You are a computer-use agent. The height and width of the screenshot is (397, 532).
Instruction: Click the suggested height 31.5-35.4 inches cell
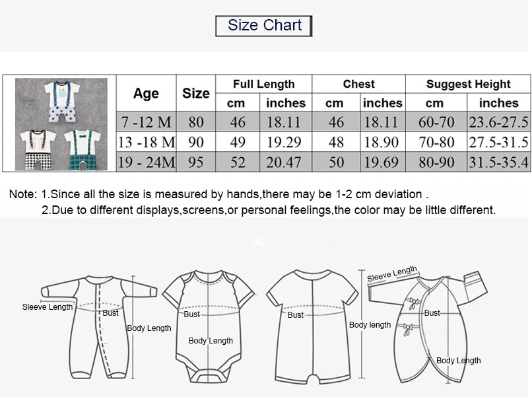(x=499, y=162)
